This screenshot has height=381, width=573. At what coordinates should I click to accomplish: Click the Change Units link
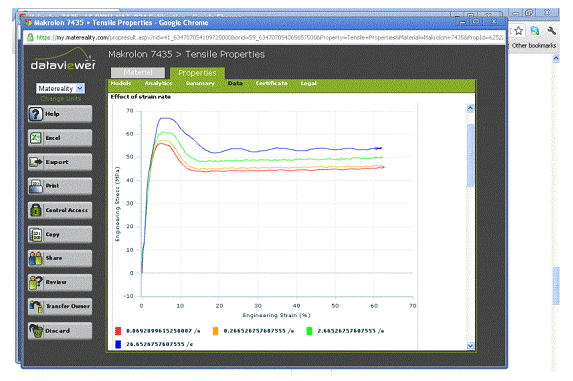point(61,98)
